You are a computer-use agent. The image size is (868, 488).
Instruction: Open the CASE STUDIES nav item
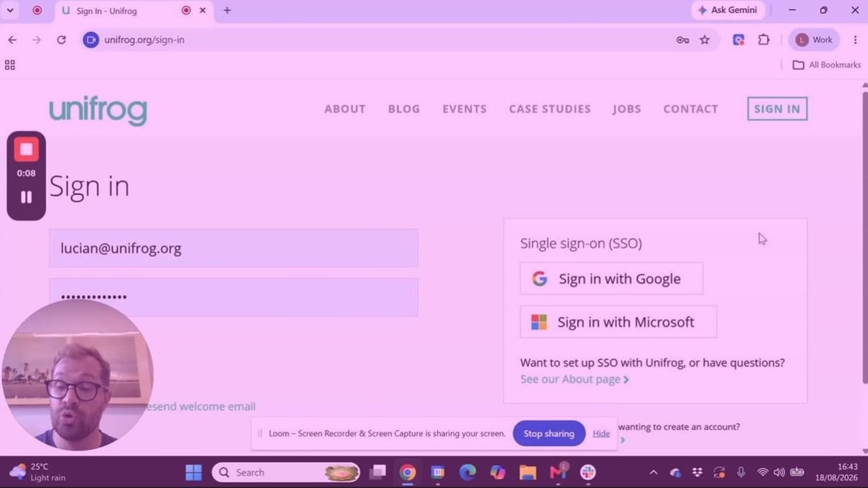coord(550,109)
